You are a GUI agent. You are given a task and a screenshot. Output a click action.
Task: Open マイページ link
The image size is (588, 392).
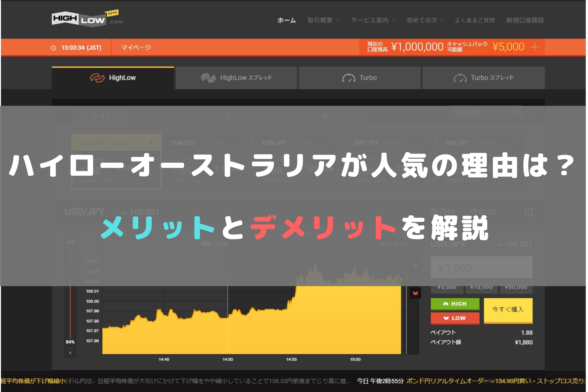[x=136, y=47]
